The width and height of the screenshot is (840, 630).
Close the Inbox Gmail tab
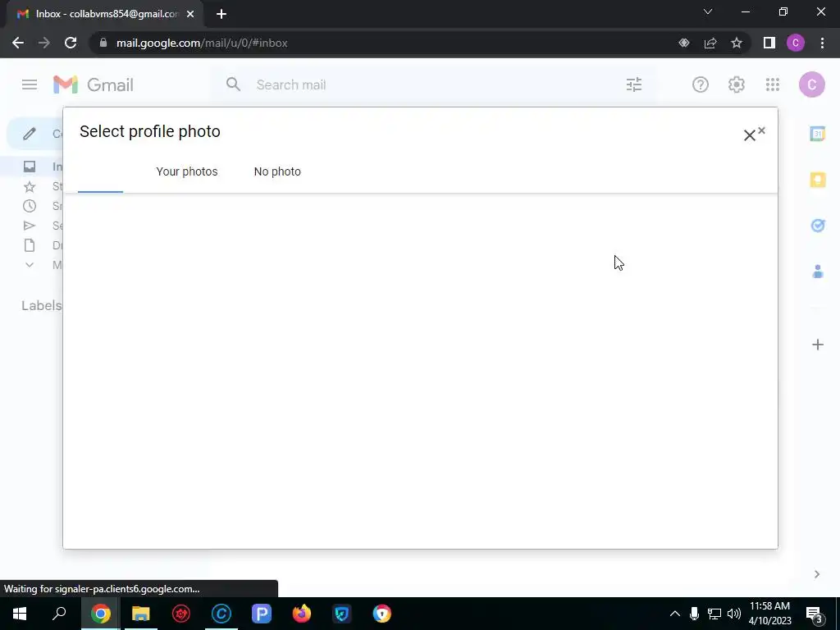point(190,14)
